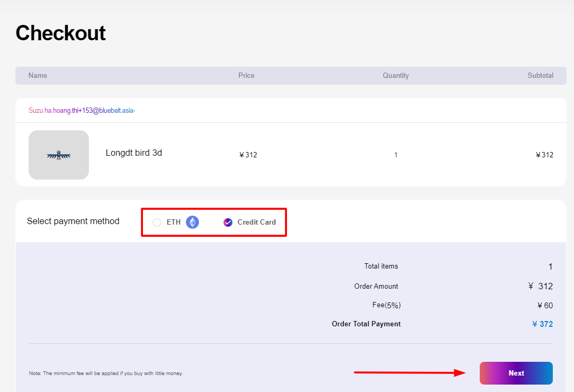Select the ETH payment radio button

pos(157,222)
